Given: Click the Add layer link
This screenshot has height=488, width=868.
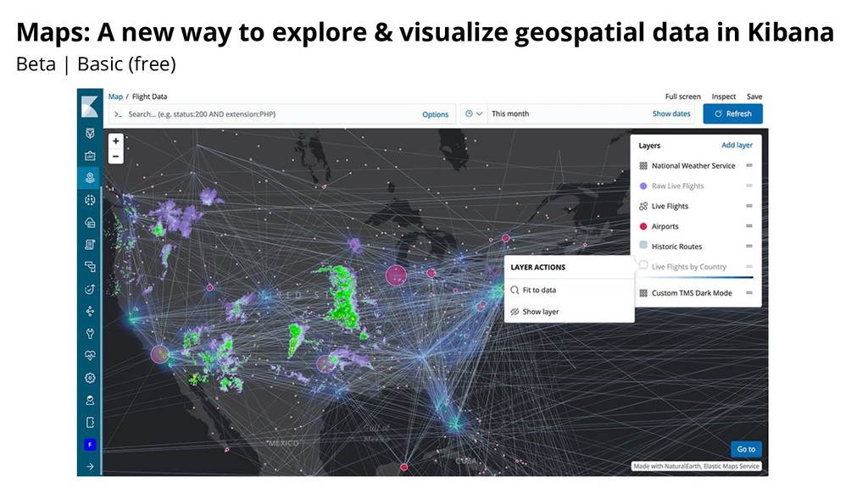Looking at the screenshot, I should (737, 145).
